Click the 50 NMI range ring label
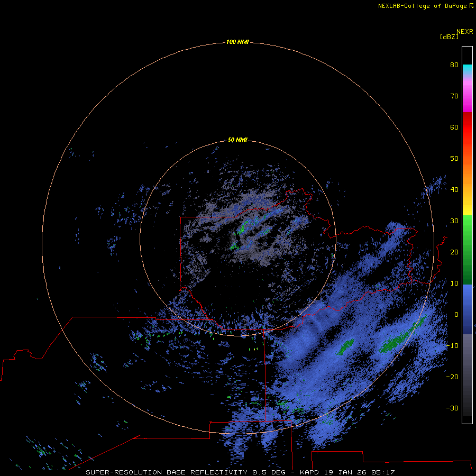The image size is (476, 476). pos(237,140)
